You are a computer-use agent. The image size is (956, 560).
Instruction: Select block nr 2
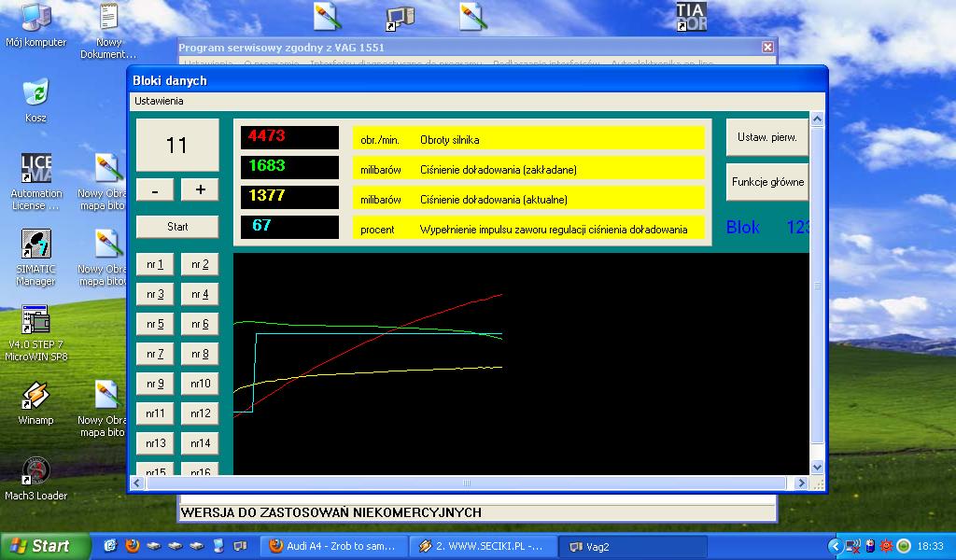point(200,264)
